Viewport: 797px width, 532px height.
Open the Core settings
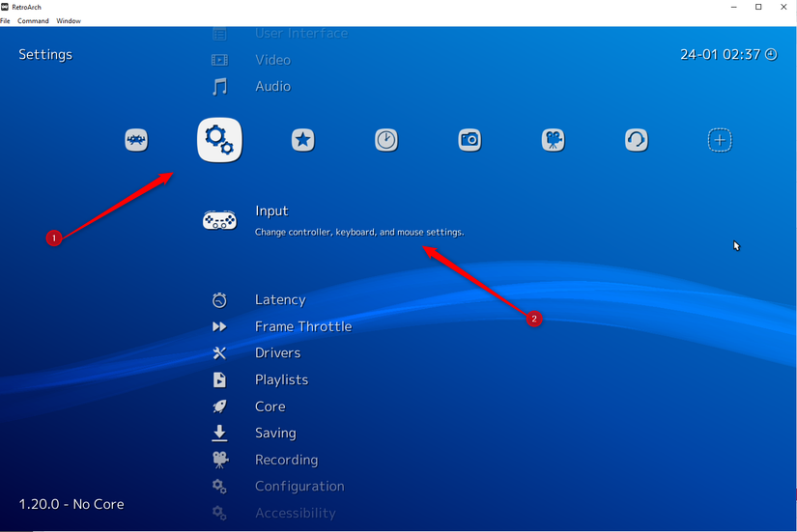(270, 406)
